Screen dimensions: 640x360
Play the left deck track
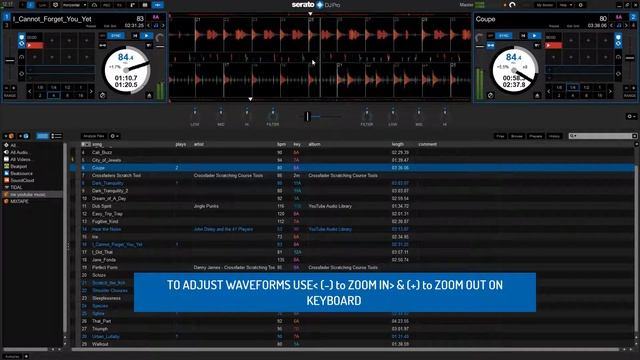pyautogui.click(x=146, y=36)
